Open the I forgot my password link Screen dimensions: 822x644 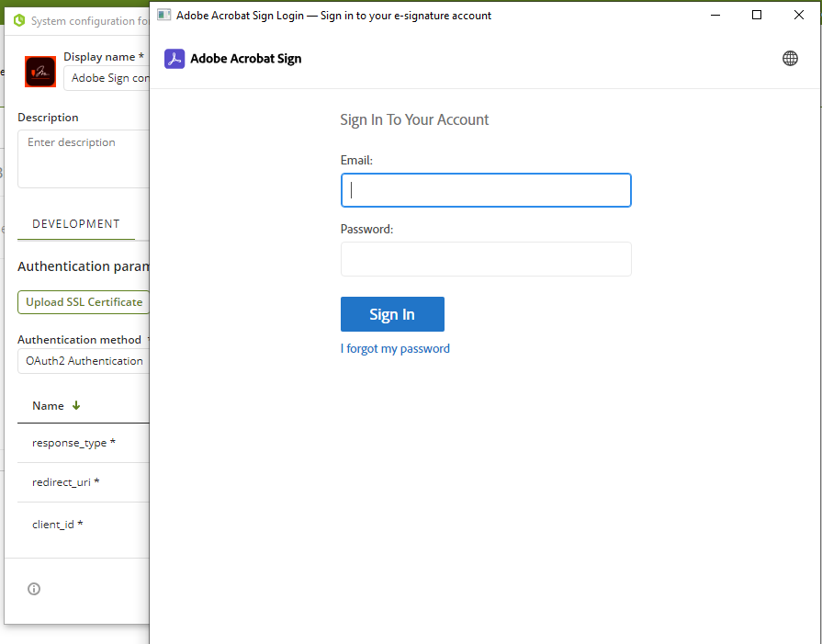pos(395,349)
